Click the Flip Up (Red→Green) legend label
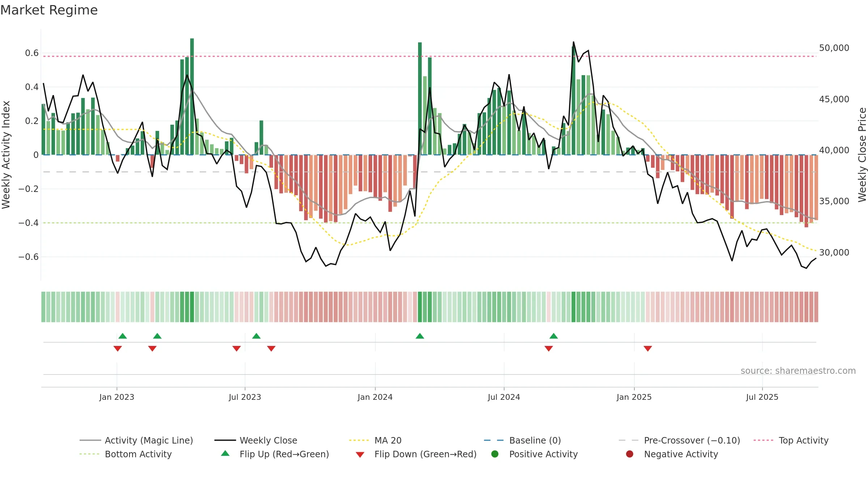Viewport: 868px width, 488px height. (284, 454)
